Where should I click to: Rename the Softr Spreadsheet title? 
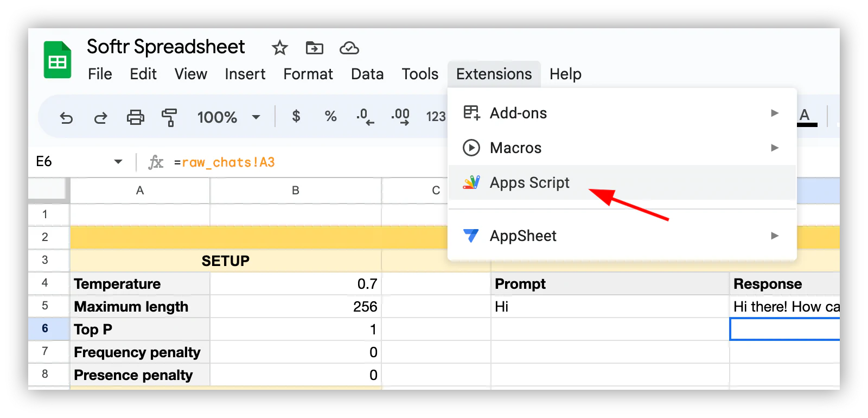(166, 47)
